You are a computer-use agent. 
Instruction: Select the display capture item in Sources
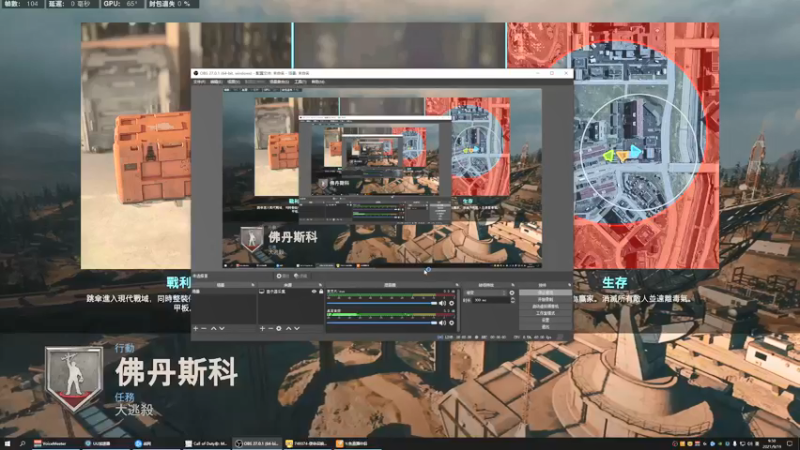tap(291, 292)
